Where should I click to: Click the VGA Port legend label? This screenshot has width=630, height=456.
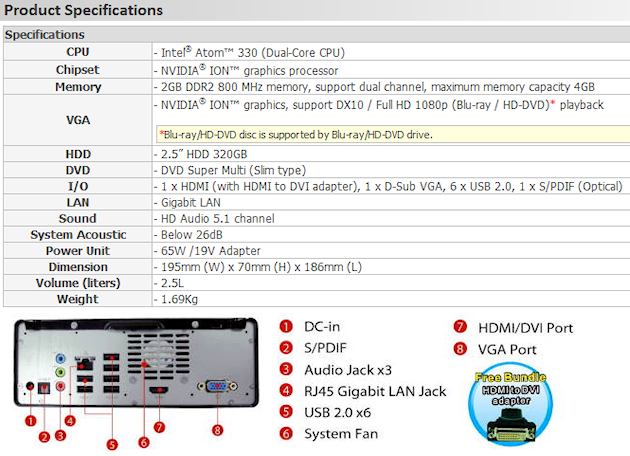click(507, 350)
